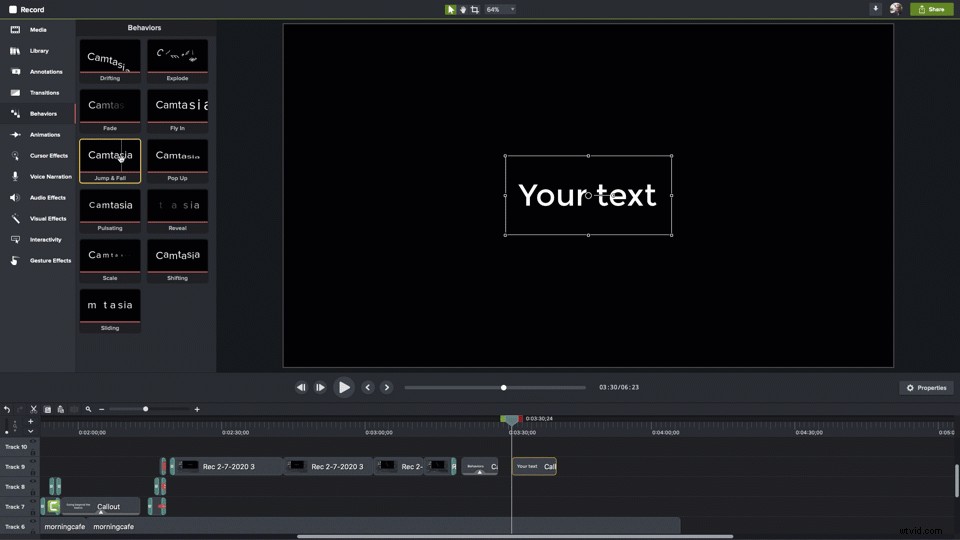Select the Jump & Fall behavior

click(x=110, y=161)
